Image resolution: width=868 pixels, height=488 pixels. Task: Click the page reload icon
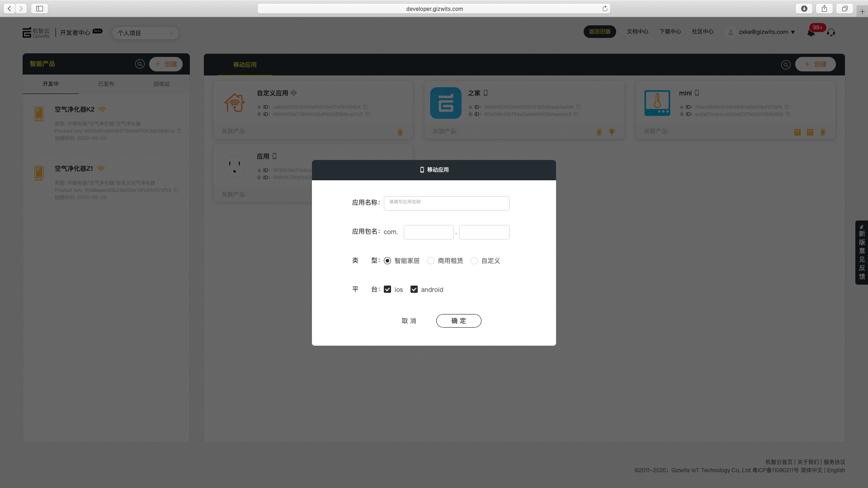click(x=605, y=9)
